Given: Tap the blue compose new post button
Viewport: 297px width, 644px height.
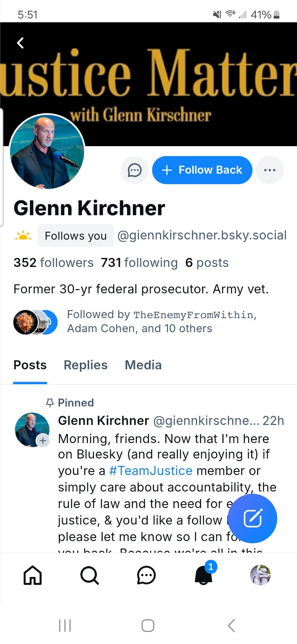Looking at the screenshot, I should [253, 518].
